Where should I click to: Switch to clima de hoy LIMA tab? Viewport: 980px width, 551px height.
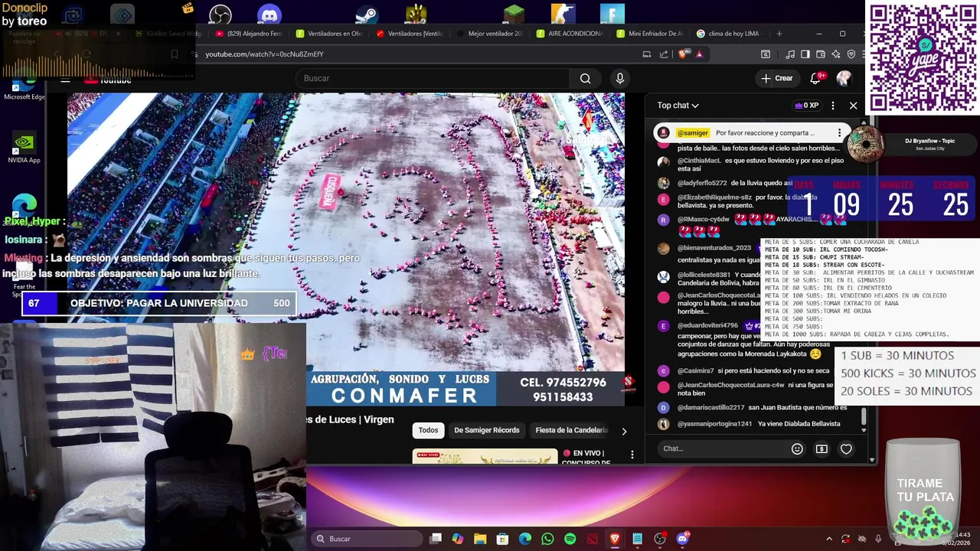point(730,34)
